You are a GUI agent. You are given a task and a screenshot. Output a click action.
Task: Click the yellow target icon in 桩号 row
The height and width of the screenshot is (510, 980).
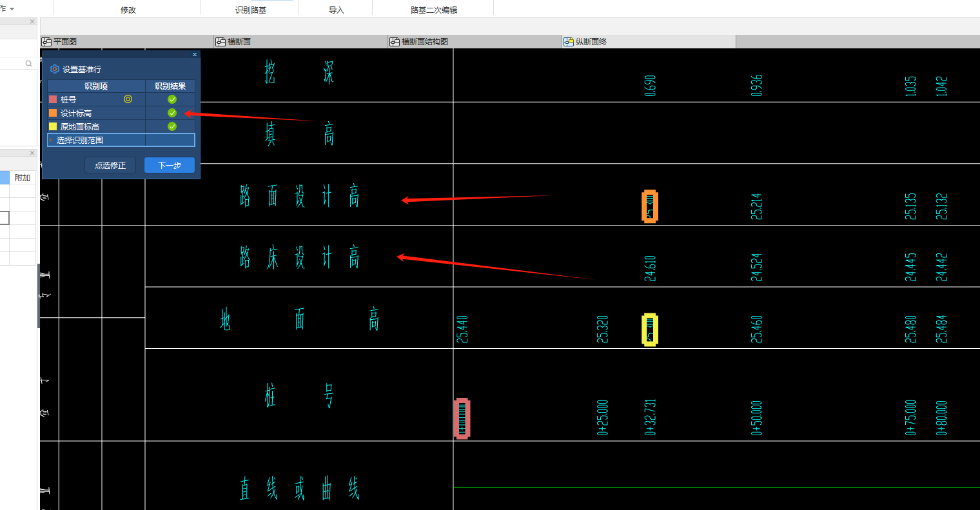coord(128,99)
